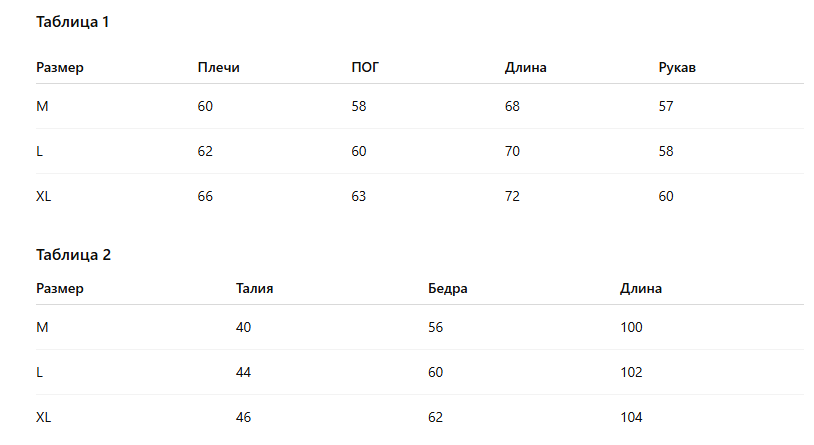Viewport: 814px width, 445px height.
Task: Select the value 57 in the Рукав column
Action: (666, 107)
